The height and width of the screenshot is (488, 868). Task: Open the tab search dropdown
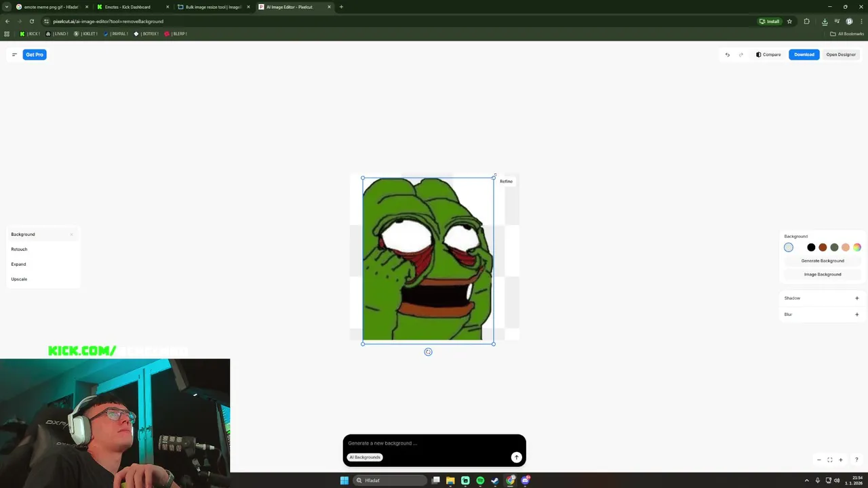tap(6, 7)
